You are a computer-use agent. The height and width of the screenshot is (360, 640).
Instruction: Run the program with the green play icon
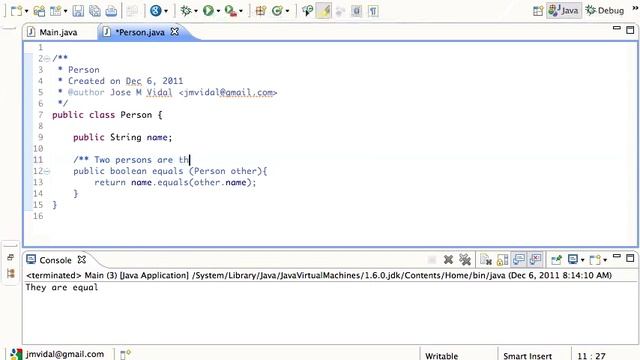(x=208, y=11)
